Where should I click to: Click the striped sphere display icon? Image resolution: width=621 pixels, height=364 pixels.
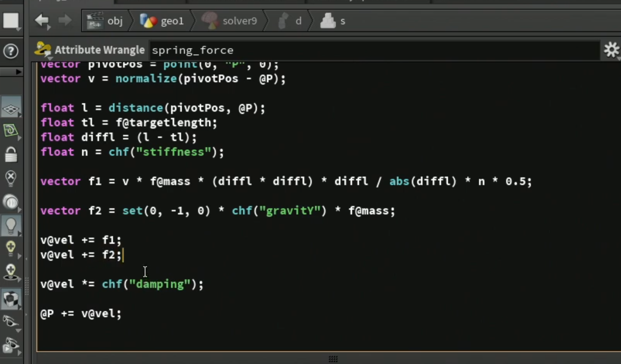click(x=11, y=202)
